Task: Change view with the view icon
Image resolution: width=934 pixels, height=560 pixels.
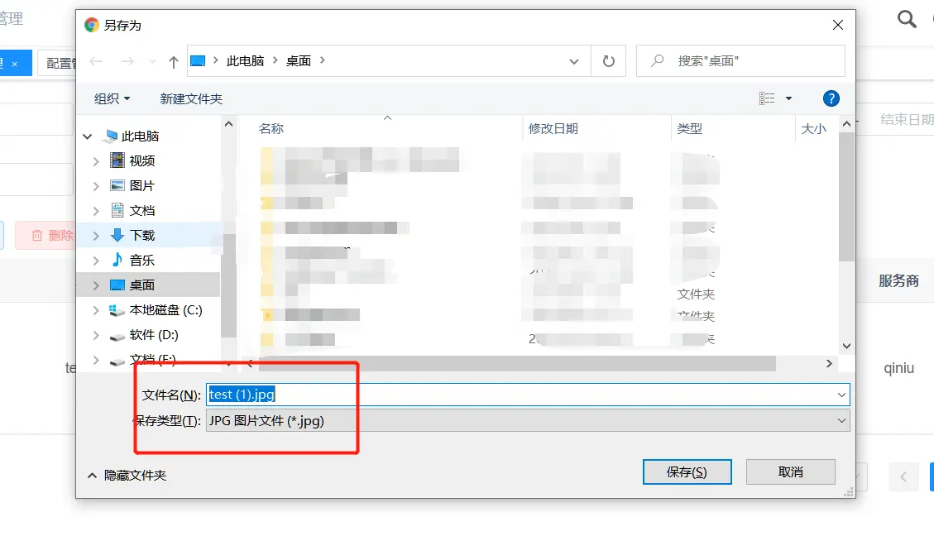Action: click(767, 98)
